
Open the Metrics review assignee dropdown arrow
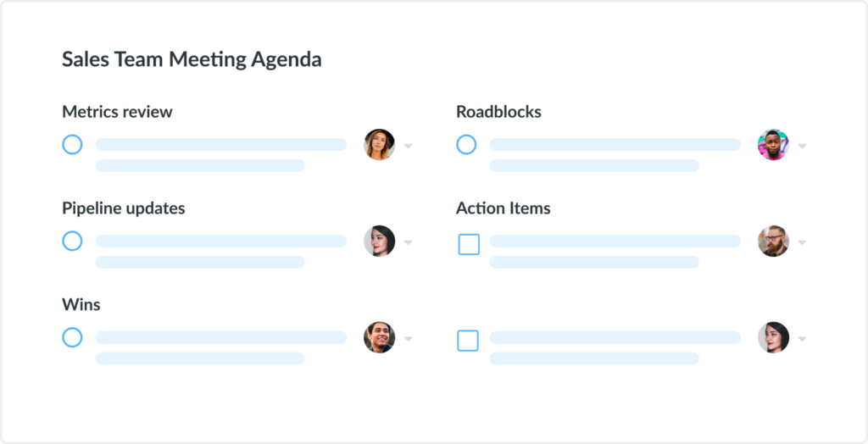pos(408,146)
